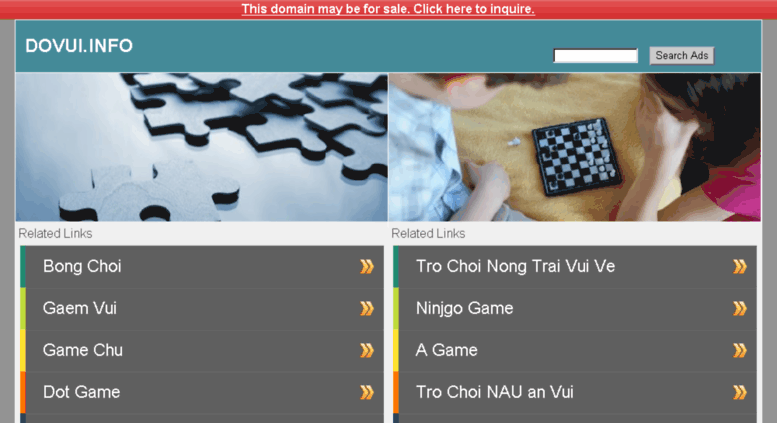Open Tro Choi Nong Trai Vui Ve link
This screenshot has width=777, height=423.
[515, 266]
